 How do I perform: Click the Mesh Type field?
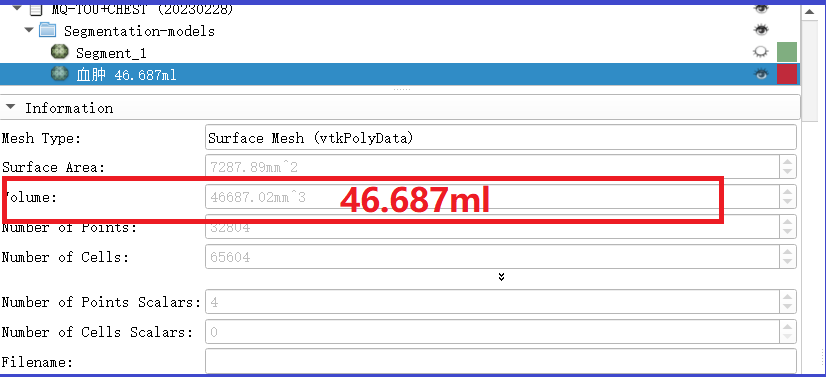500,138
